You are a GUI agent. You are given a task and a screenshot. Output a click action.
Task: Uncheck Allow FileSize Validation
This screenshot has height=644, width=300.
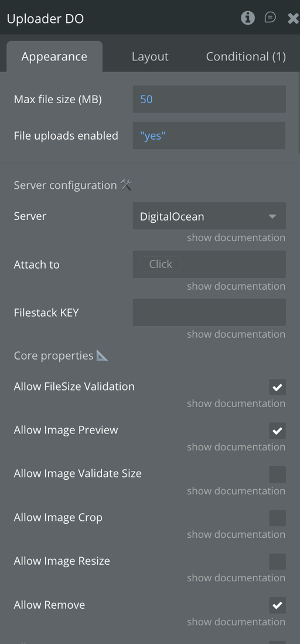click(x=277, y=387)
